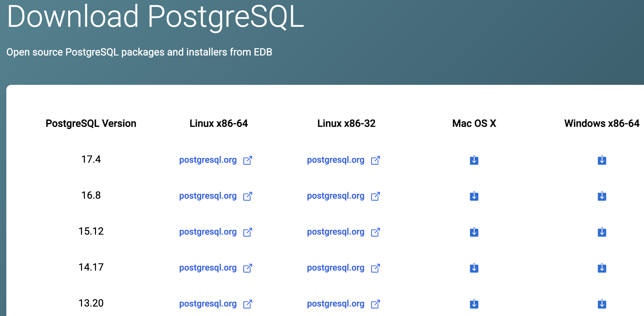This screenshot has height=316, width=644.
Task: Click the external-link icon for 17.4 Linux x86-64
Action: (248, 160)
